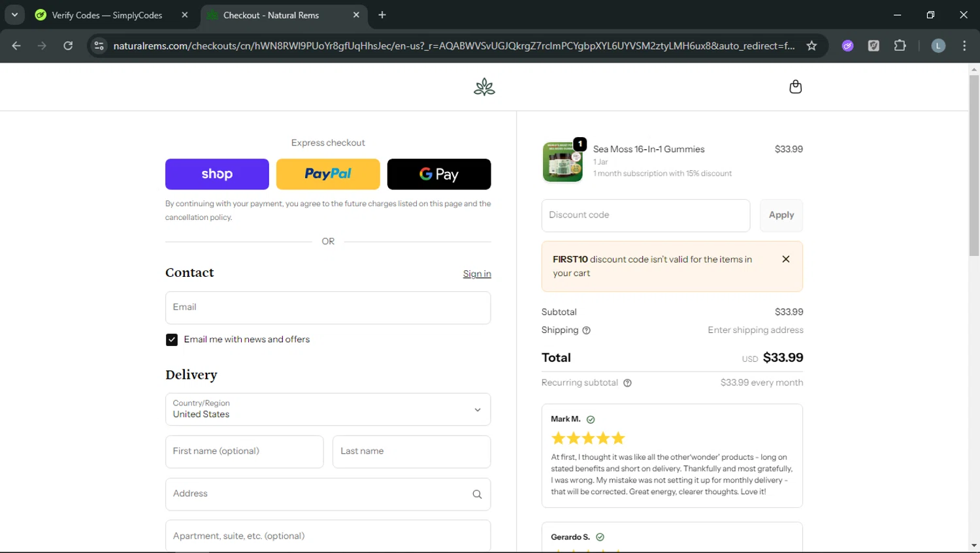
Task: Click the address search magnifier icon
Action: 477,494
